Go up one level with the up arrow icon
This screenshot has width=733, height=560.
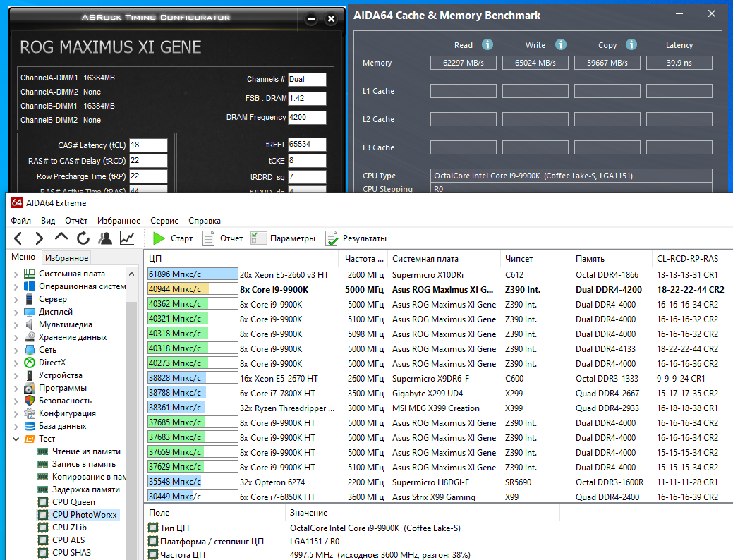coord(61,238)
